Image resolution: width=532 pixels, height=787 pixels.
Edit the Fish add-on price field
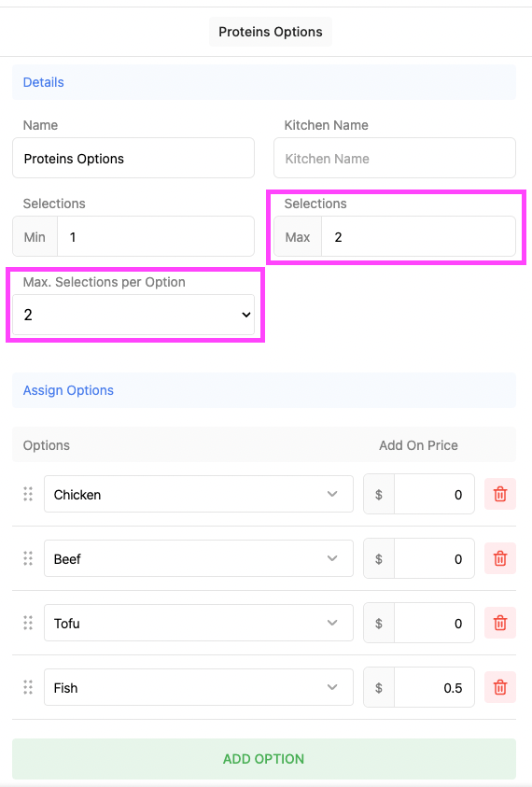click(434, 687)
